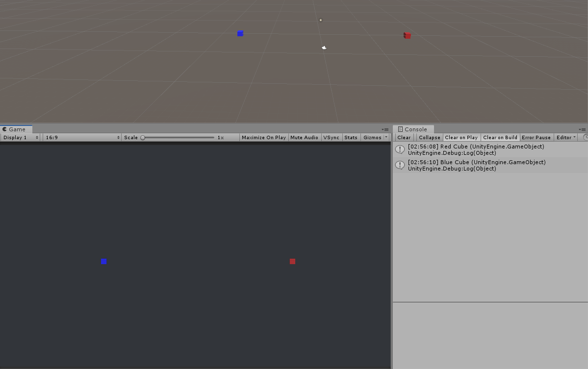Switch to the Game tab
This screenshot has width=588, height=369.
click(16, 129)
